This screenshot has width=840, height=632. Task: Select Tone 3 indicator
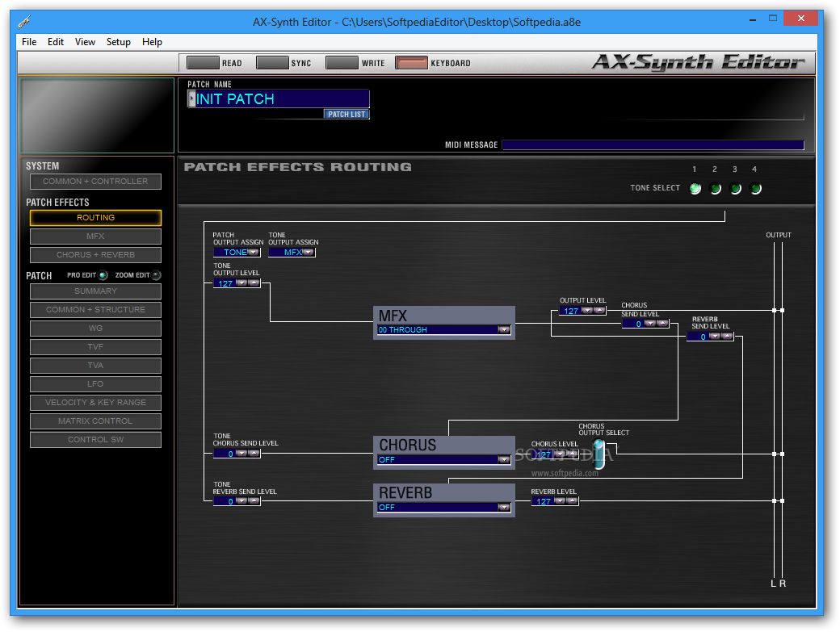(x=736, y=188)
